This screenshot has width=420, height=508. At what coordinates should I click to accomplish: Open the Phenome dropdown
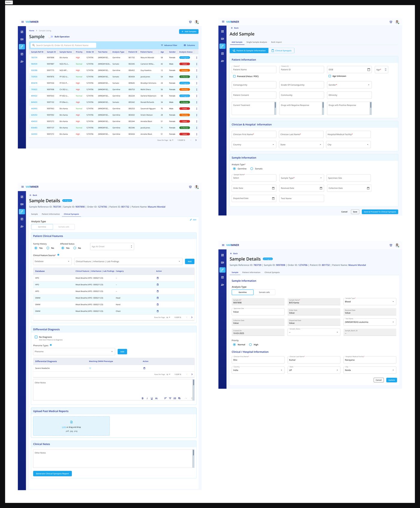[74, 351]
